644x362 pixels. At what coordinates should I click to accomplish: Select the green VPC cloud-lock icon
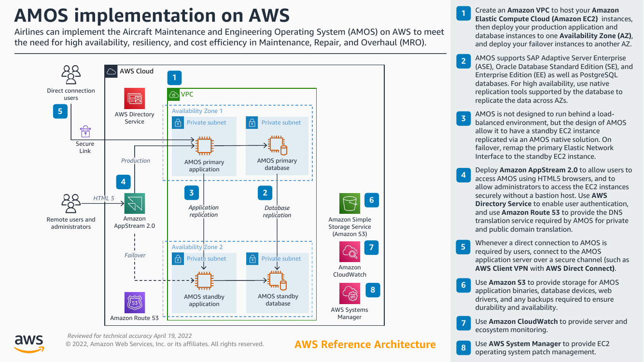(x=173, y=94)
